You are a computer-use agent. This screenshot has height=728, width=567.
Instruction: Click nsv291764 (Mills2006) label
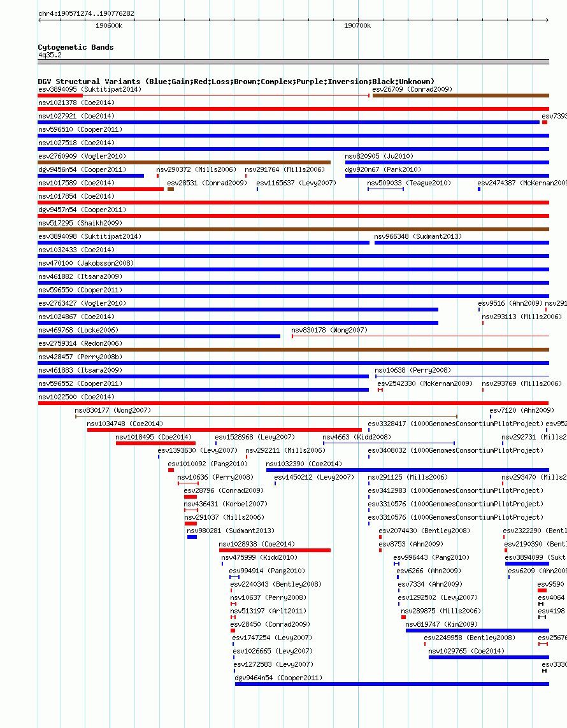pos(285,170)
